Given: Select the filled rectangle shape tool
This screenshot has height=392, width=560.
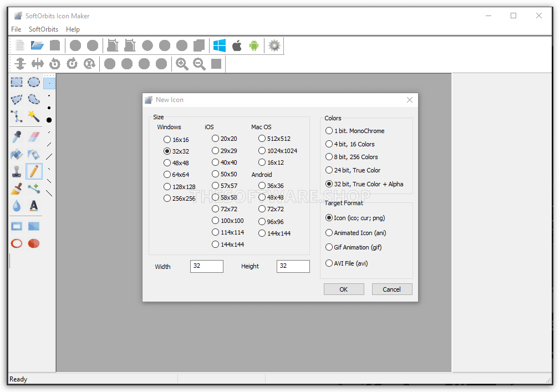Looking at the screenshot, I should click(34, 226).
